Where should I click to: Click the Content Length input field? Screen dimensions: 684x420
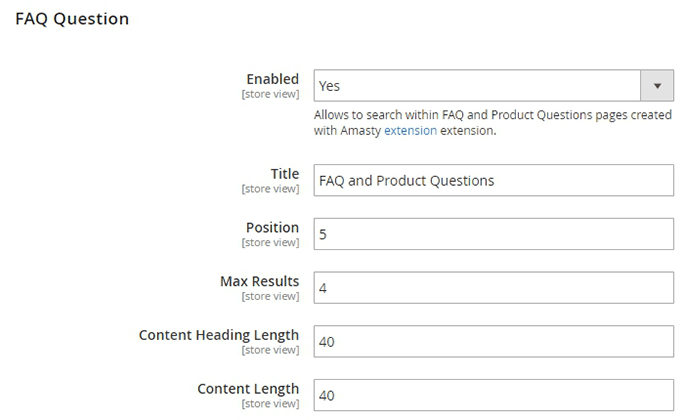tap(493, 396)
